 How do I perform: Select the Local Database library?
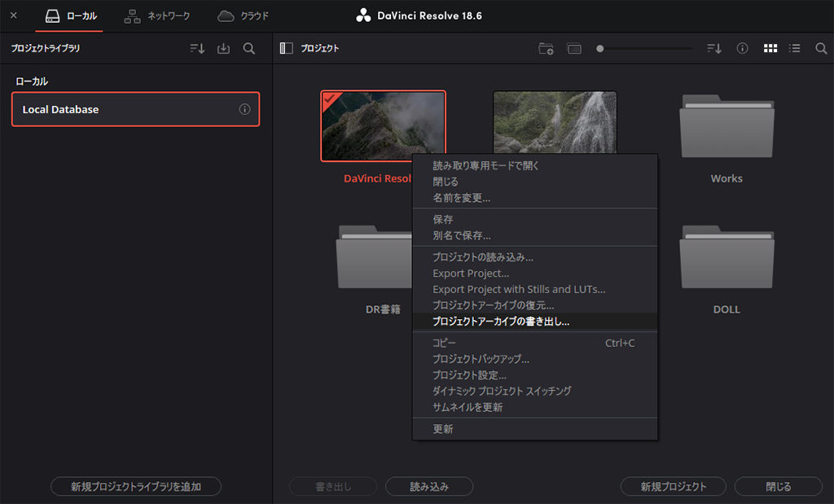click(x=136, y=109)
